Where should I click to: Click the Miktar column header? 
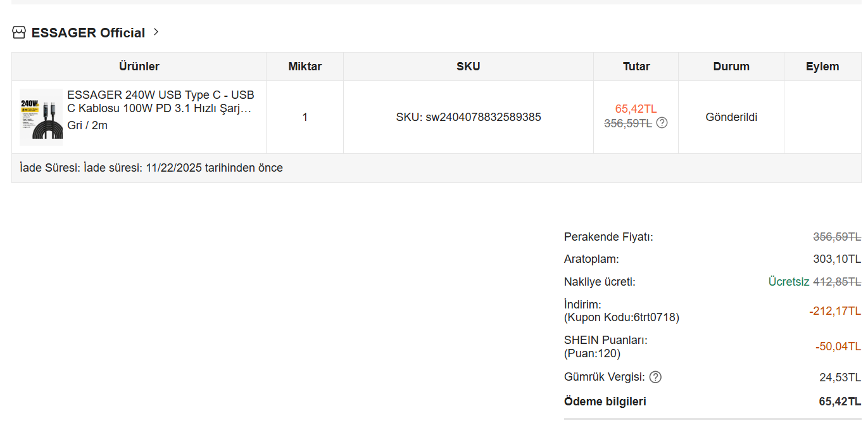coord(305,67)
